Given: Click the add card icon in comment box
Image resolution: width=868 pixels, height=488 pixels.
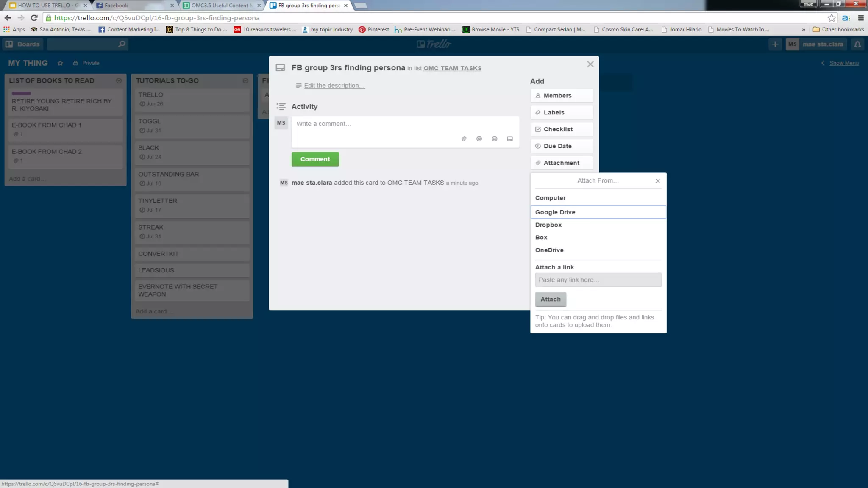Looking at the screenshot, I should pyautogui.click(x=510, y=139).
